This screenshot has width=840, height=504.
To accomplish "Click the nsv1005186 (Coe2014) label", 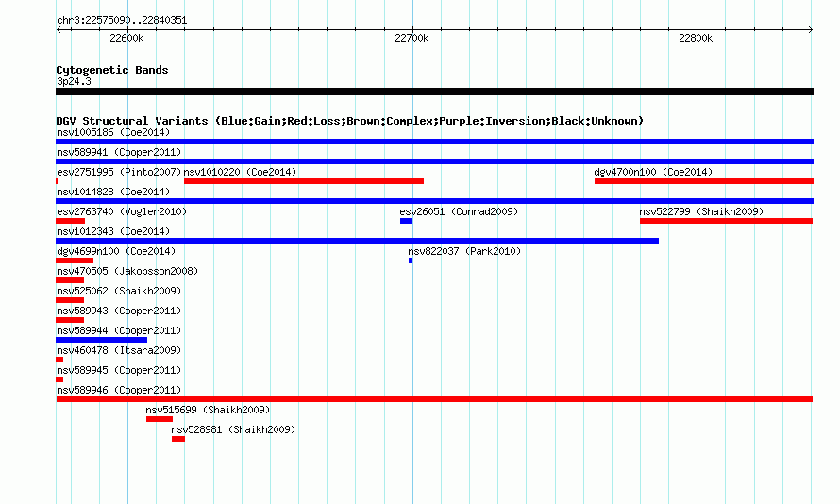I will click(x=113, y=132).
